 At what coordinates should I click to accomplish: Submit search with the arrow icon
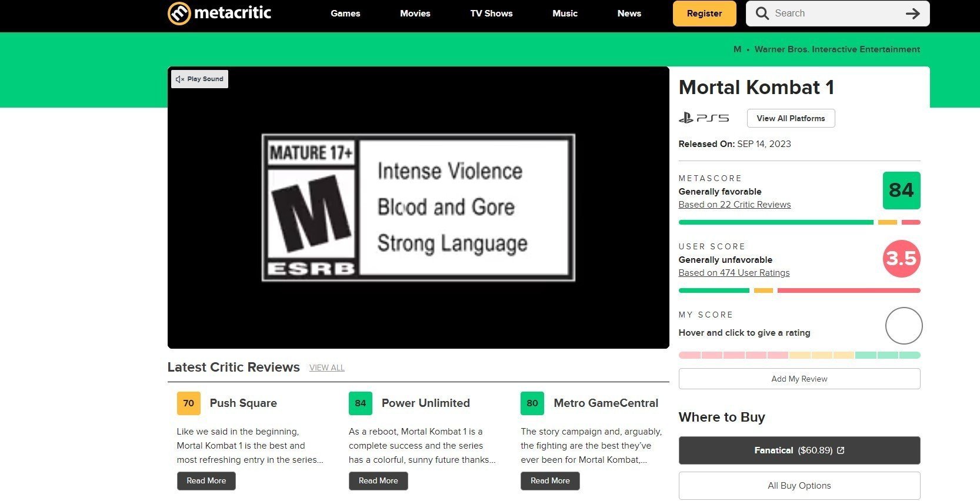(x=912, y=14)
